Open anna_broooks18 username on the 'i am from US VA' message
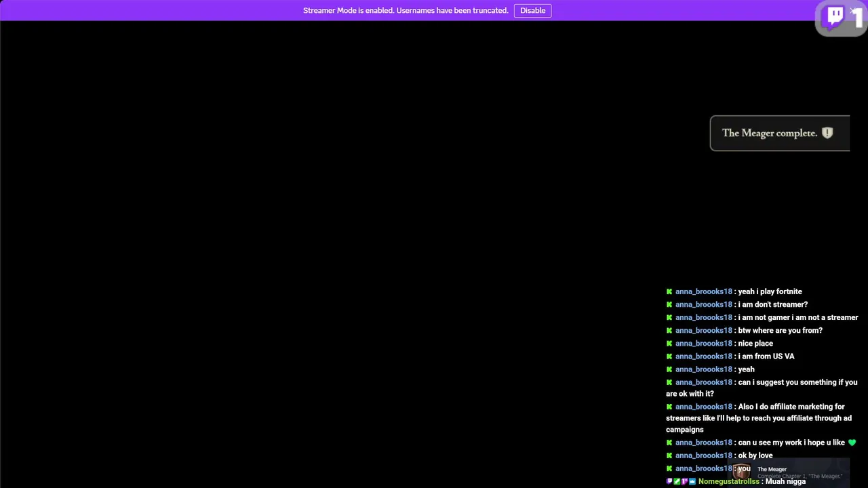 (x=703, y=356)
